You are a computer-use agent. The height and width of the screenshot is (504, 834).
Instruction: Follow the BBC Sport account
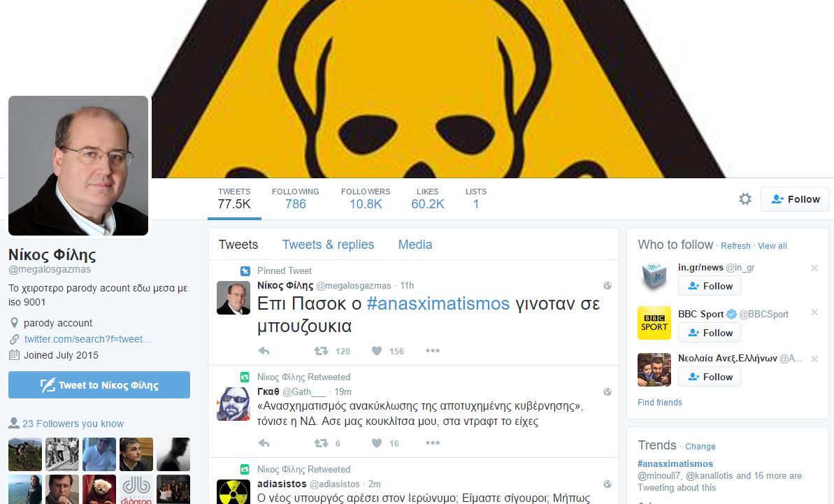coord(710,333)
